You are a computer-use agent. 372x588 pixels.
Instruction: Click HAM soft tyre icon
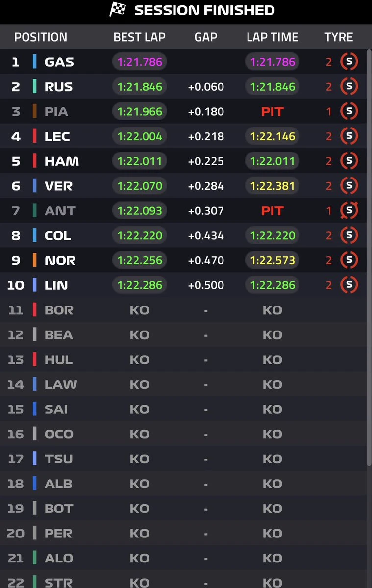(349, 161)
